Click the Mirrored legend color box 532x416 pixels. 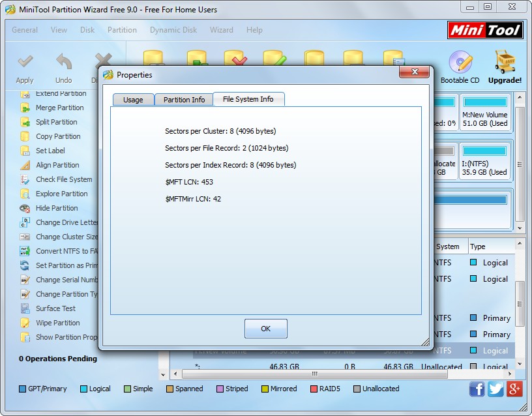click(x=265, y=389)
